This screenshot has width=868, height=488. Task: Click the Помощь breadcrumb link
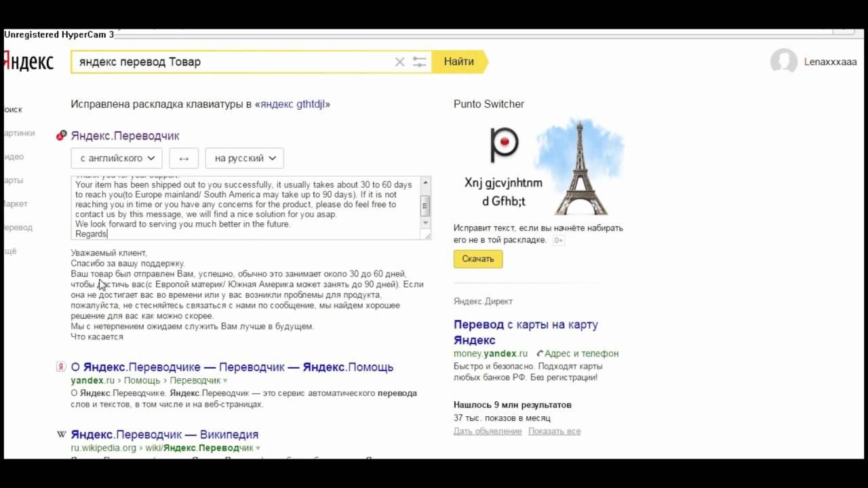142,381
